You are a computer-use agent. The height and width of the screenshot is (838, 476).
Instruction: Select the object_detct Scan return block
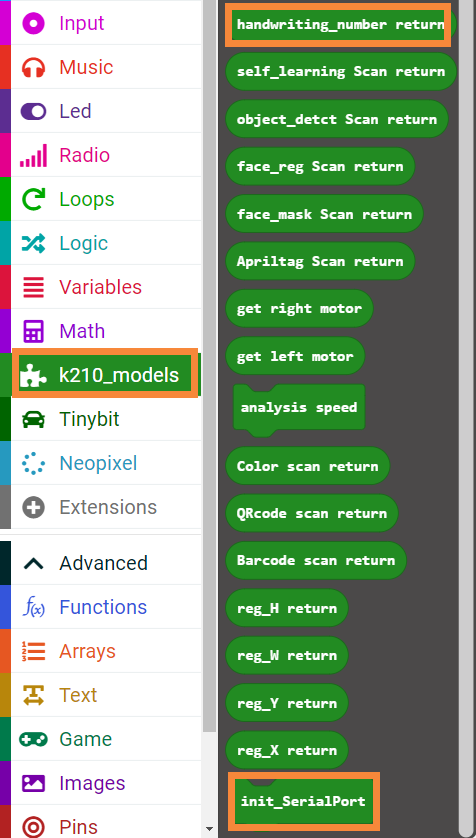337,119
